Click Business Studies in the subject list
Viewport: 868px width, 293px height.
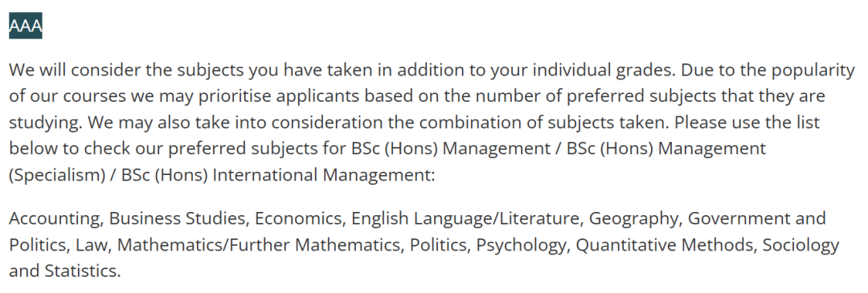pyautogui.click(x=178, y=219)
